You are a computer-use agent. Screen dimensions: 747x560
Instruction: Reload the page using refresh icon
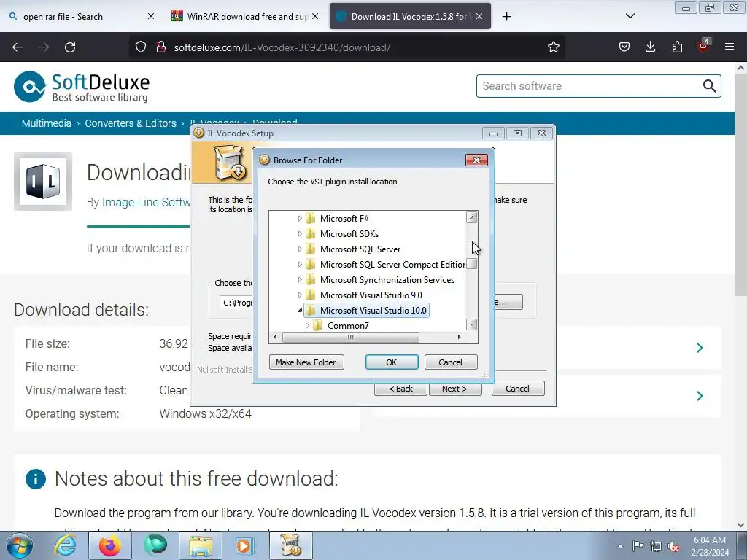[70, 47]
